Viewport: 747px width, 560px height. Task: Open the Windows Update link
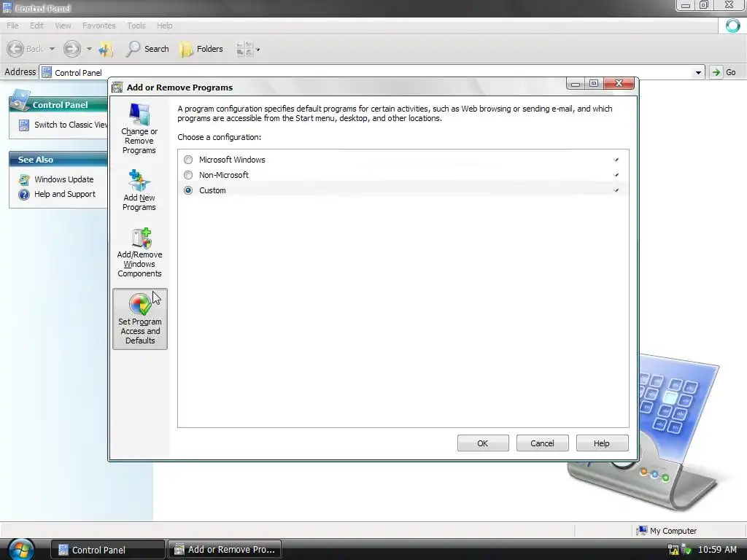click(x=64, y=179)
